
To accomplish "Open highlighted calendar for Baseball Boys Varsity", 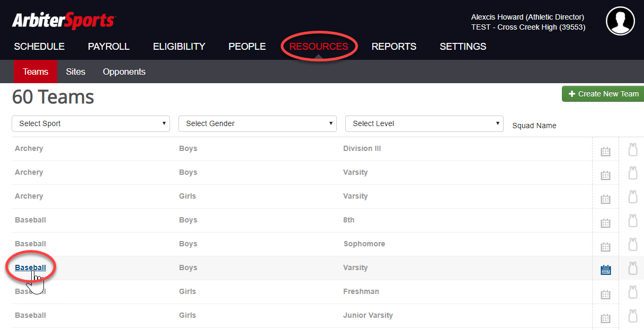I will pyautogui.click(x=605, y=270).
